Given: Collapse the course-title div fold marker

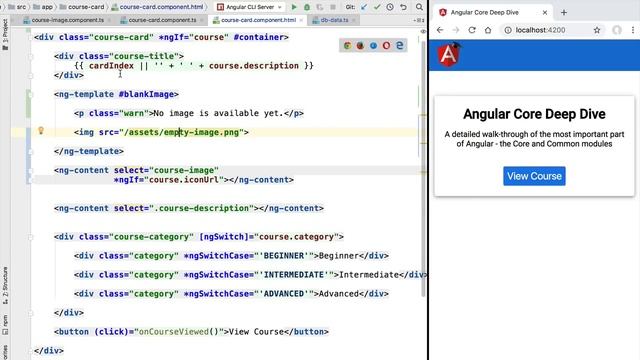Looking at the screenshot, I should pos(31,56).
